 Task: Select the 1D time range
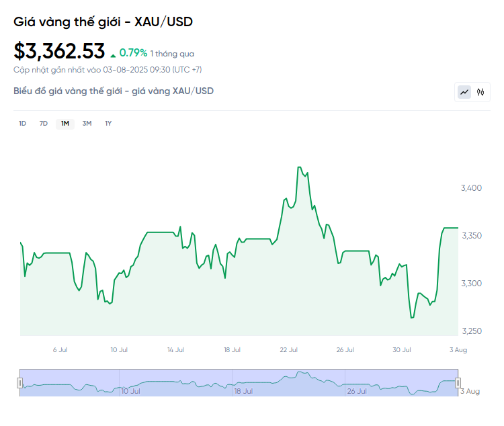click(x=22, y=123)
